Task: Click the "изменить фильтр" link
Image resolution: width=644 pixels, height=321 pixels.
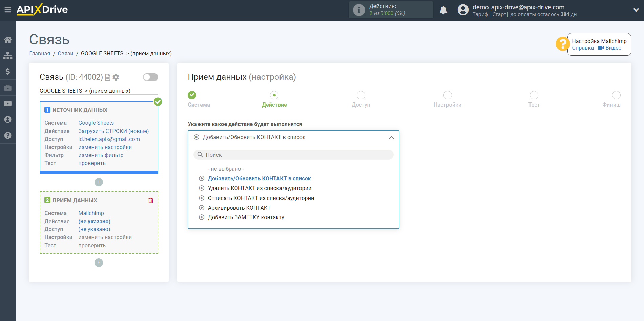Action: point(101,155)
